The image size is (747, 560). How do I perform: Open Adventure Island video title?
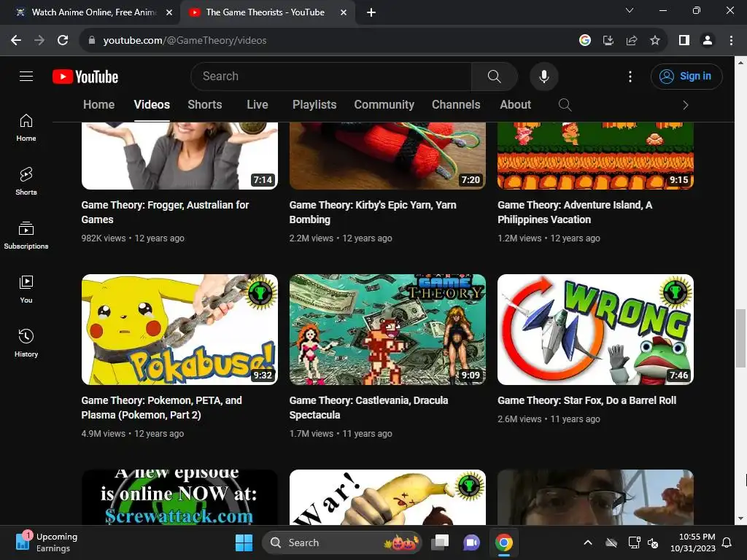575,212
